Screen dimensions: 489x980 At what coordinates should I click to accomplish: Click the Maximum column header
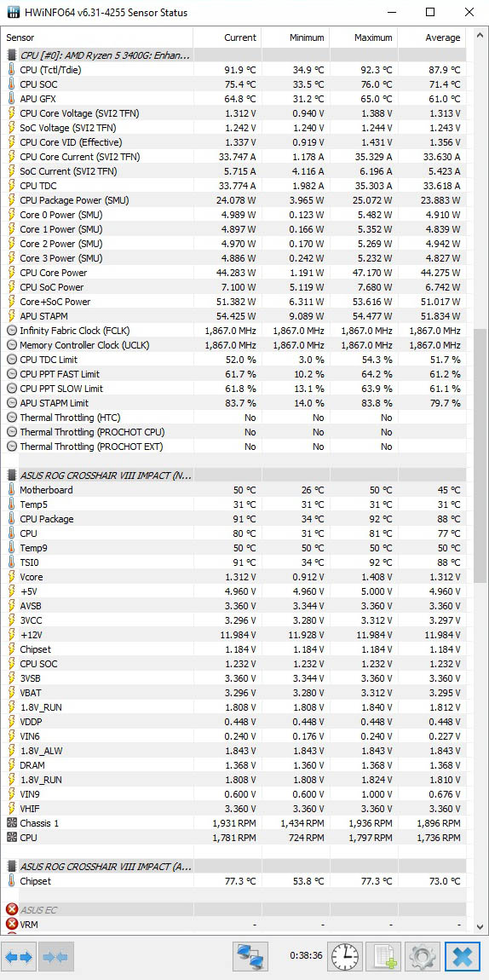tap(364, 37)
